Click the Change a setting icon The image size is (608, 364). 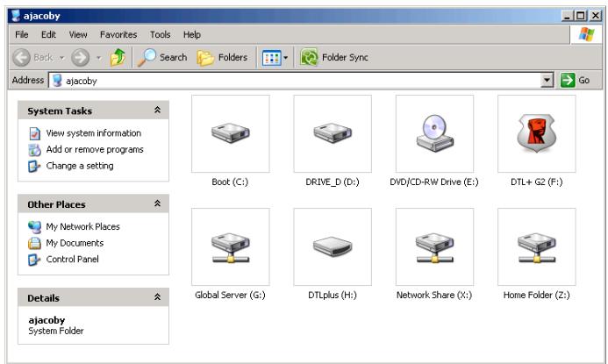click(x=34, y=167)
